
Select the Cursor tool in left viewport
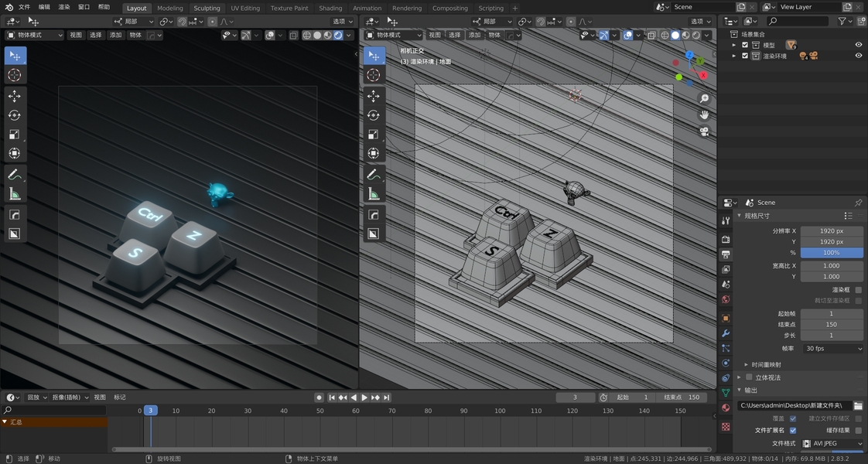(15, 75)
